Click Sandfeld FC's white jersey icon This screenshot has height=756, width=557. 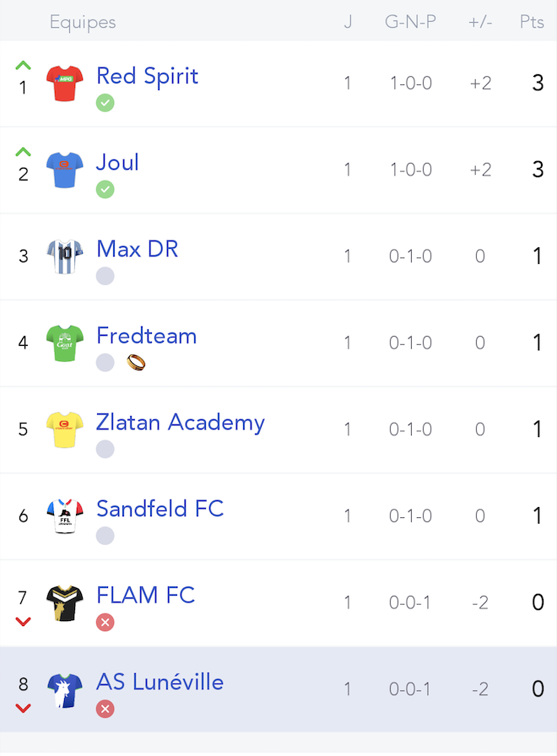pos(65,516)
